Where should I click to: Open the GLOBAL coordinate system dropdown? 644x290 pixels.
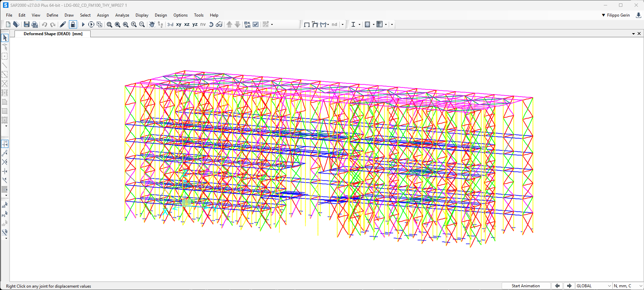pos(594,286)
